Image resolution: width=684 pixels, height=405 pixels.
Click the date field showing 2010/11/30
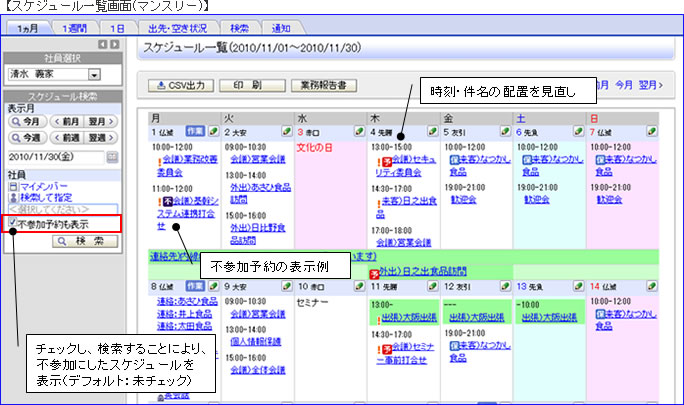click(x=56, y=157)
